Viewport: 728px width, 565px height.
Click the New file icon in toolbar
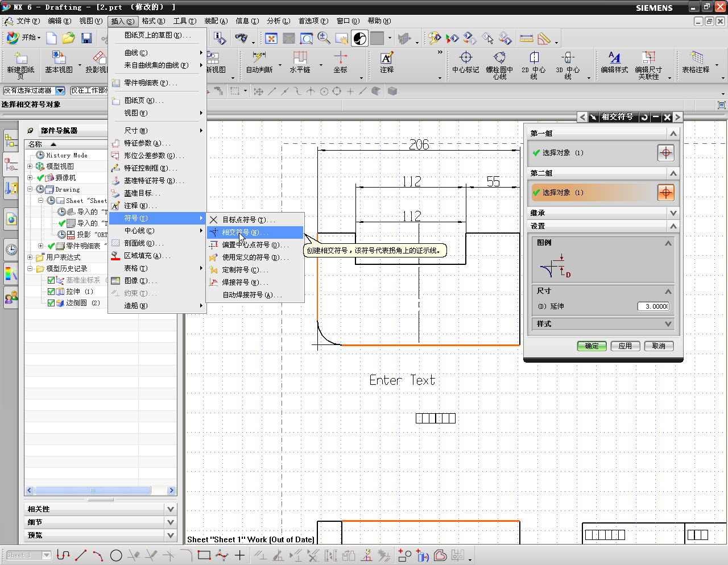coord(52,38)
